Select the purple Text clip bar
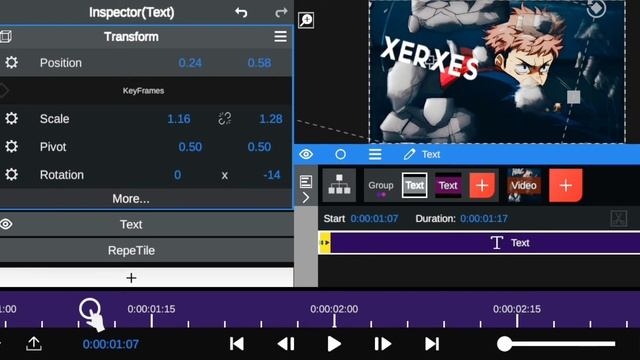This screenshot has height=360, width=640. (x=485, y=243)
